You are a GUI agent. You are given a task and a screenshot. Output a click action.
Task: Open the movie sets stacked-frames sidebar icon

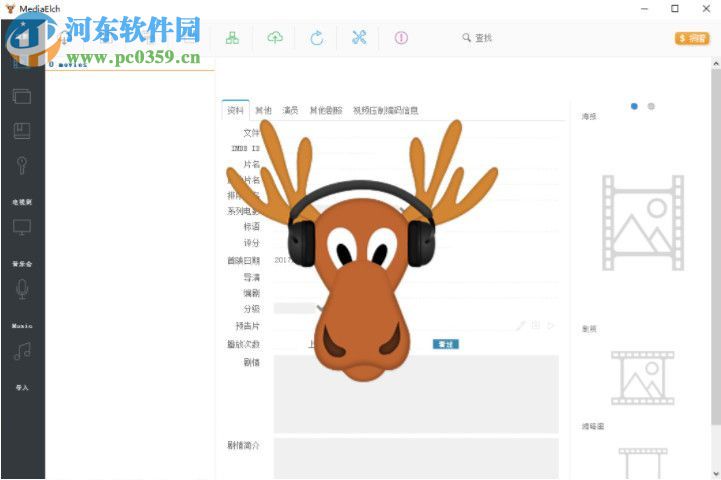(22, 97)
